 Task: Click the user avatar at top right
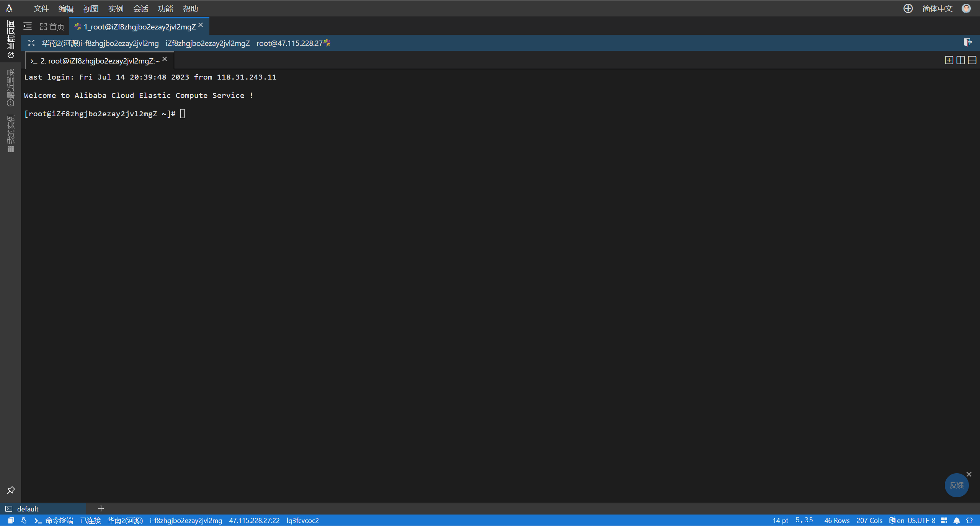pos(966,8)
